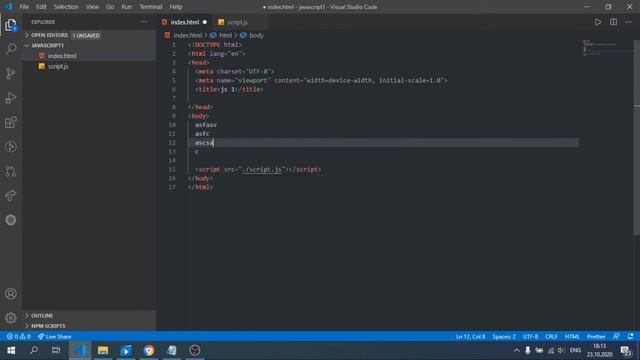Click the editor minimap

(606, 48)
